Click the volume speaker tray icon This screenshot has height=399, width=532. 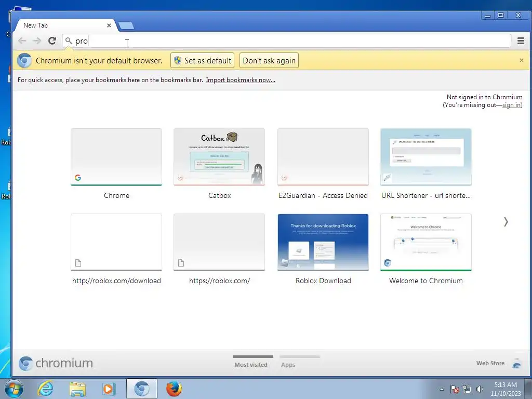tap(480, 390)
